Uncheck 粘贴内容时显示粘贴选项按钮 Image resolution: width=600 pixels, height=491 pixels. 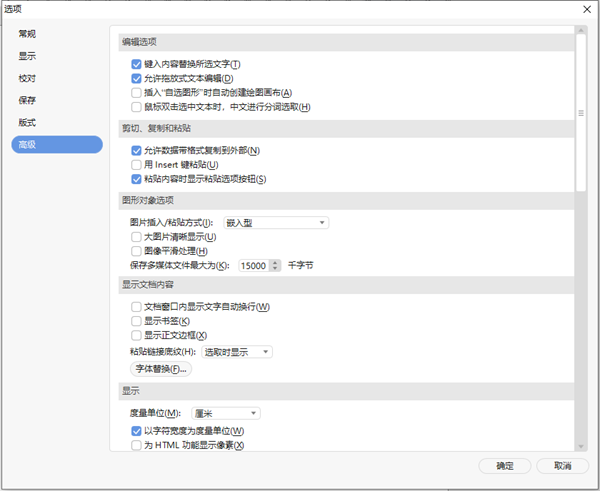136,179
